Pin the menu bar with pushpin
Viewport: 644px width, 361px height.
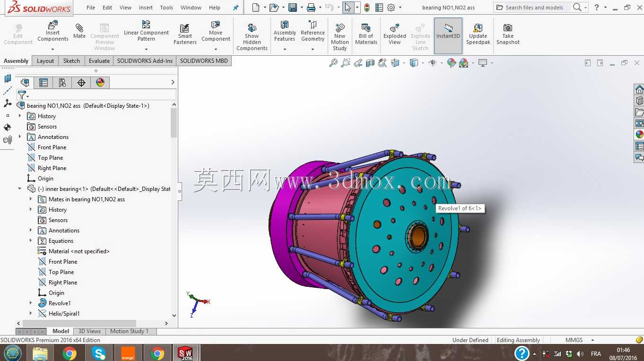click(236, 8)
